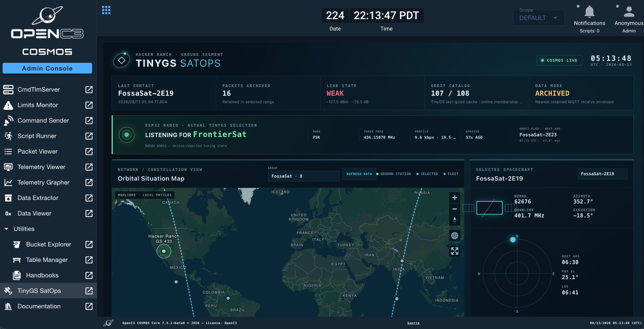Viewport: 644px width, 329px height.
Task: Expand the Scope DEFAULT dropdown
Action: (x=539, y=18)
